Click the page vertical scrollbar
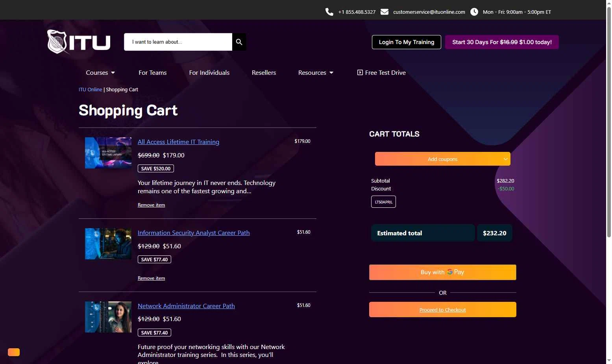Screen dimensions: 612x364 tap(609, 122)
